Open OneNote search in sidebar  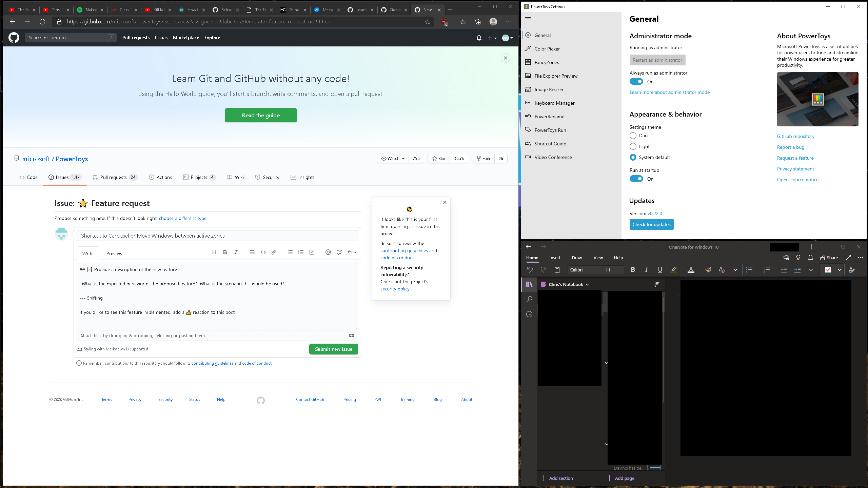click(529, 299)
